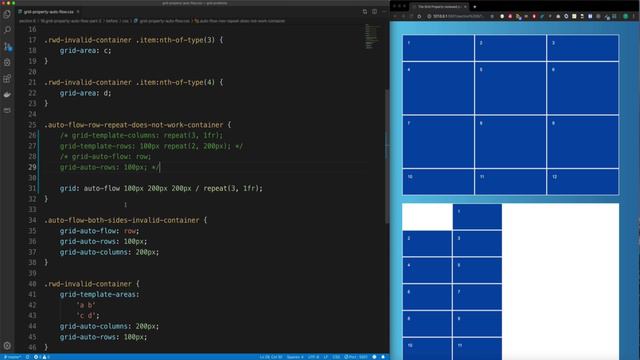Viewport: 640px width, 360px height.
Task: Open the Search view in activity bar
Action: (x=7, y=30)
